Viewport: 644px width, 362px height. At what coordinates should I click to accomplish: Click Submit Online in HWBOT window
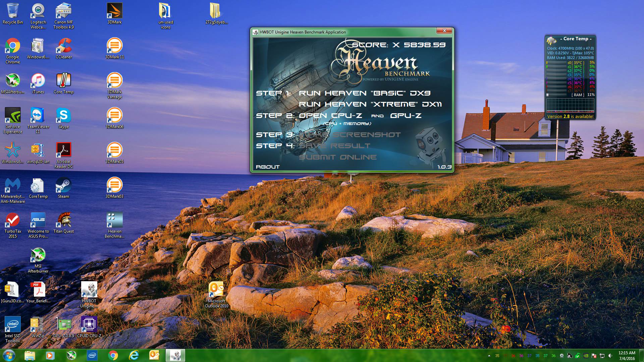[338, 157]
